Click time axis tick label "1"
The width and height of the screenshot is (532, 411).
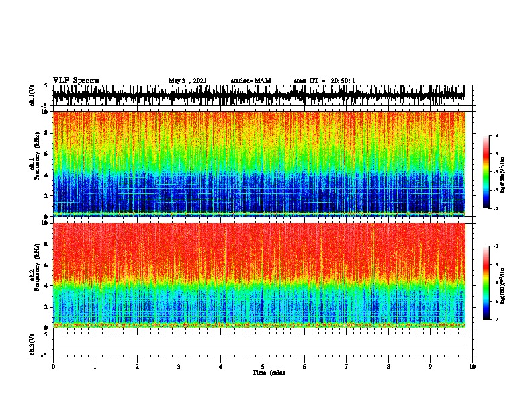[95, 367]
